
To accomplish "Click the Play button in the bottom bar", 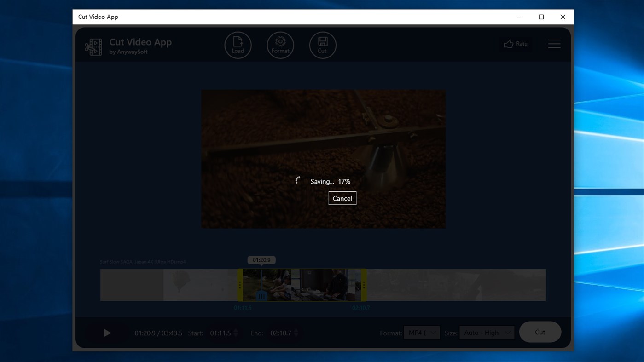I will 107,333.
